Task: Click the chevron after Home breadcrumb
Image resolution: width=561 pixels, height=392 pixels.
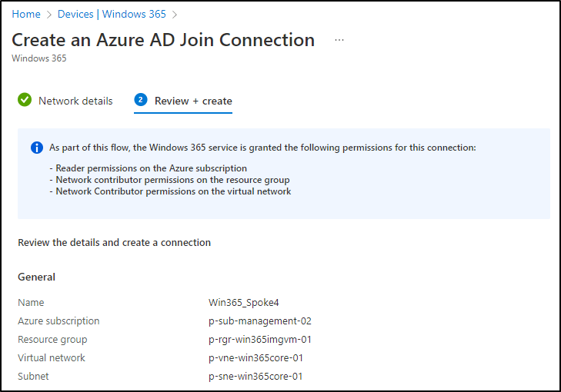Action: (x=49, y=15)
